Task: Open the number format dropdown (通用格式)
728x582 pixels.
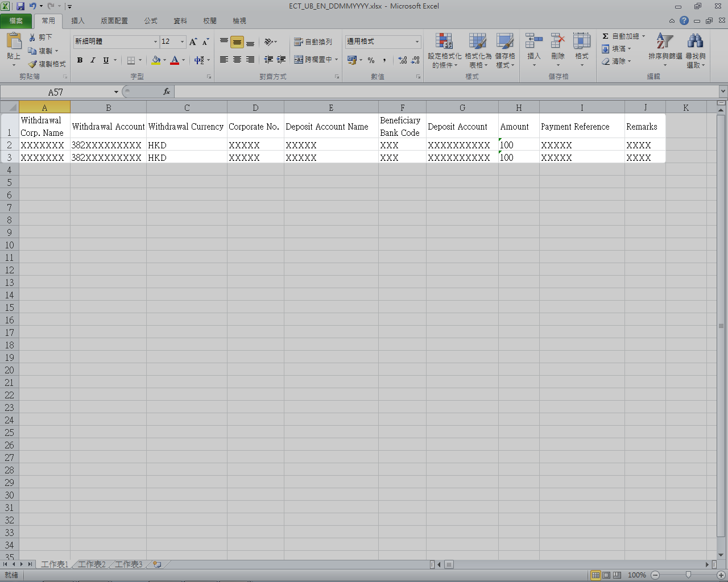Action: [417, 42]
